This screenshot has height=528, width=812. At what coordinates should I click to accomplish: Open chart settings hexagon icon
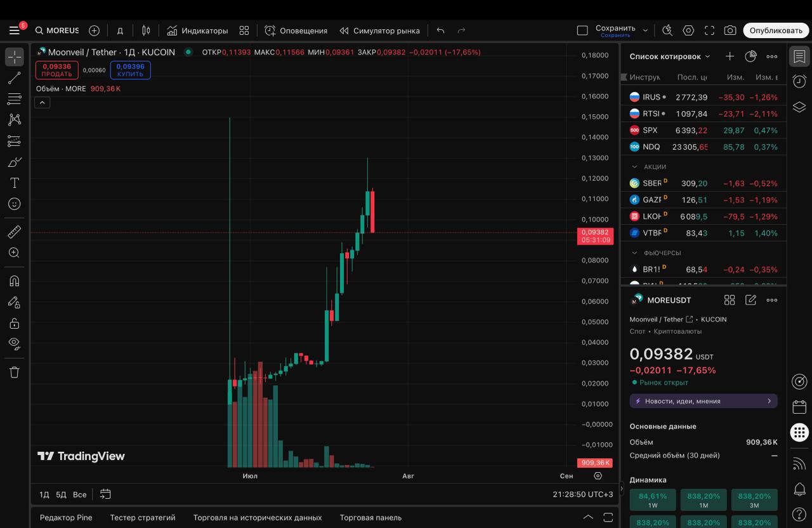click(688, 30)
